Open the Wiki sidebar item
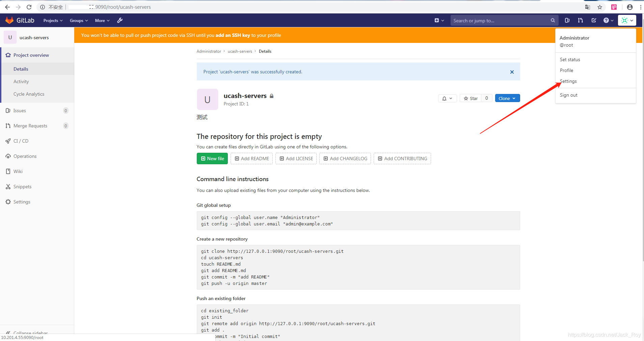 (18, 171)
